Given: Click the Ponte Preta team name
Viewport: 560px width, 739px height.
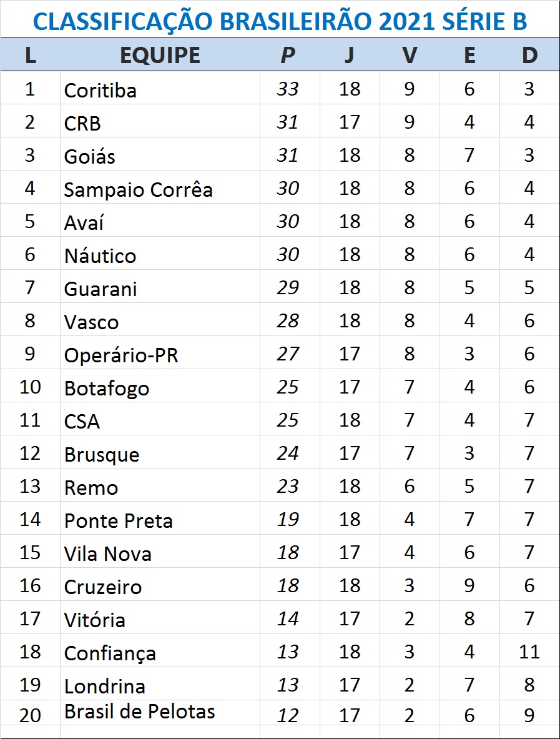Looking at the screenshot, I should pyautogui.click(x=119, y=521).
